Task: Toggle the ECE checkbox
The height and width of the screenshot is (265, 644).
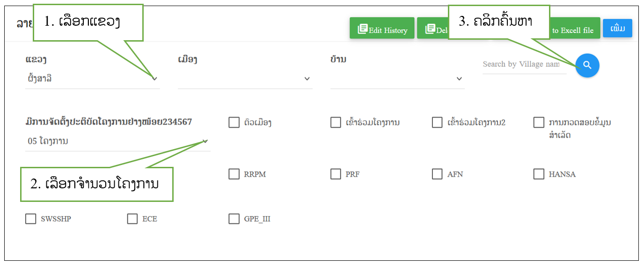Action: pos(132,219)
